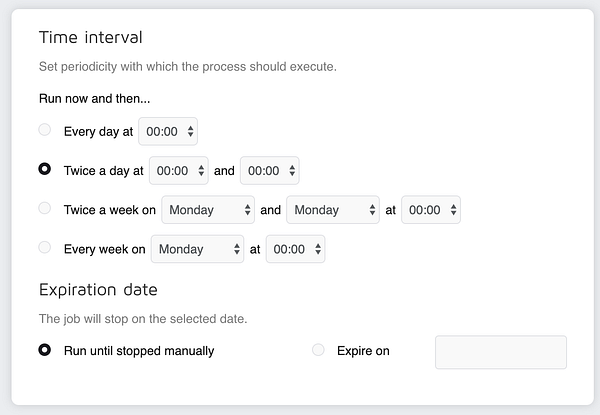Viewport: 600px width, 415px height.
Task: Click the 'Run until stopped manually' label
Action: 138,351
